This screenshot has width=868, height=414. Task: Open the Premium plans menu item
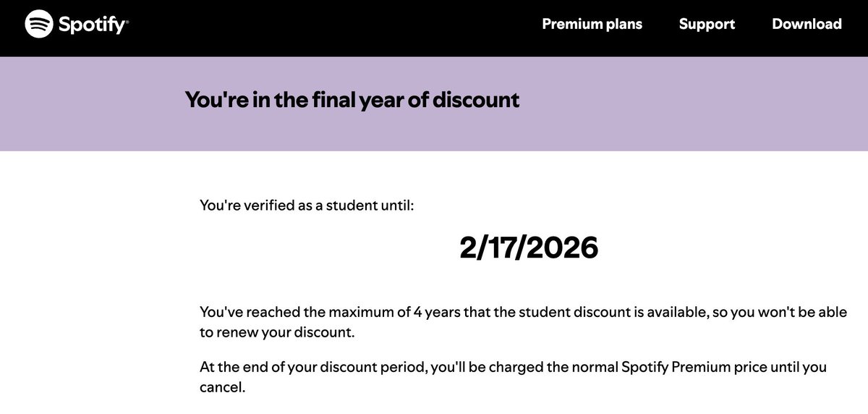[x=592, y=24]
